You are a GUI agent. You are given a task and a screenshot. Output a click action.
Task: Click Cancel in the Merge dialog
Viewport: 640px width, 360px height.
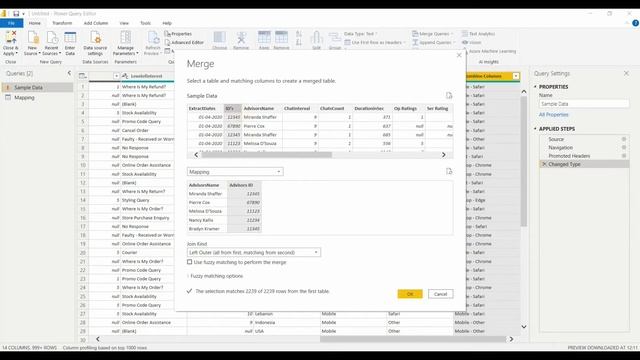pos(440,294)
